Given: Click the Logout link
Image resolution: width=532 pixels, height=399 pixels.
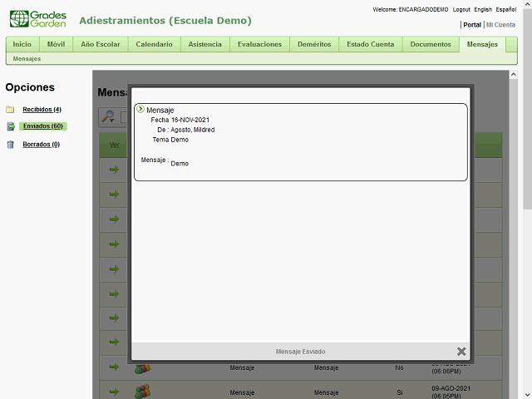Looking at the screenshot, I should tap(461, 9).
